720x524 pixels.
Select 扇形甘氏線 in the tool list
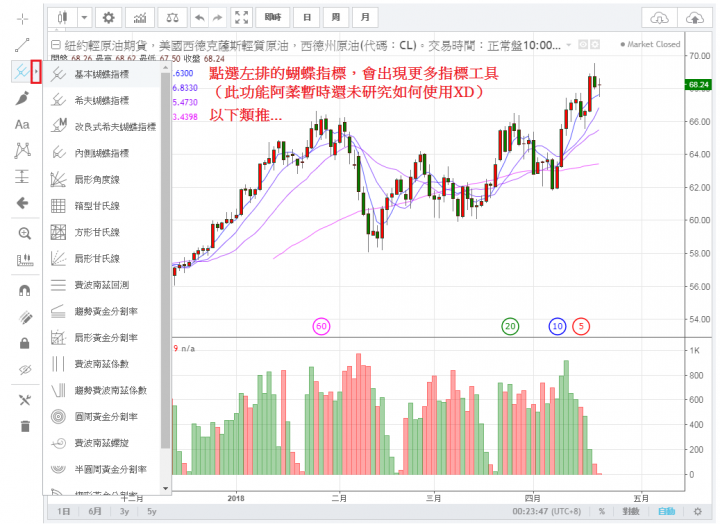click(x=102, y=258)
